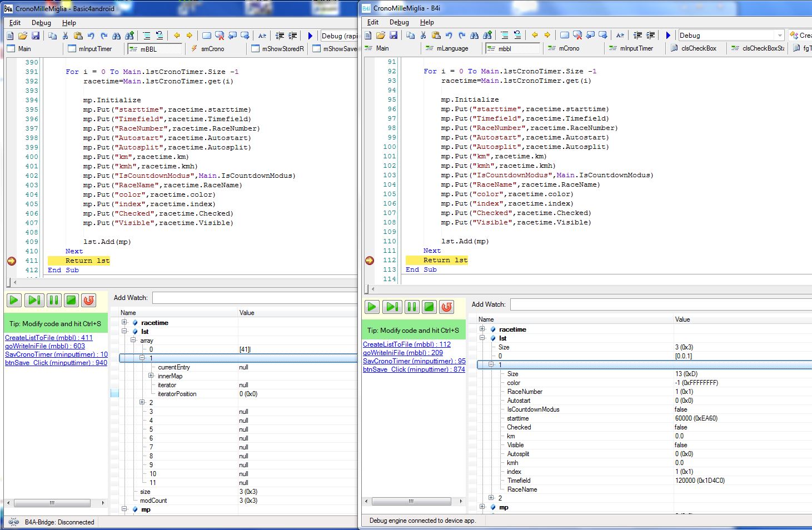
Task: Open the Debug menu in Basic4android
Action: [41, 23]
